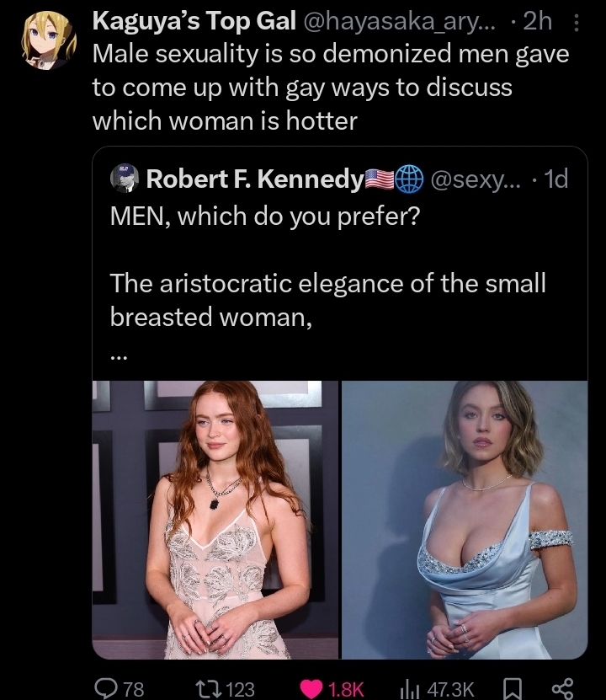This screenshot has height=700, width=606.
Task: Open left photo of red-haired woman
Action: point(215,520)
